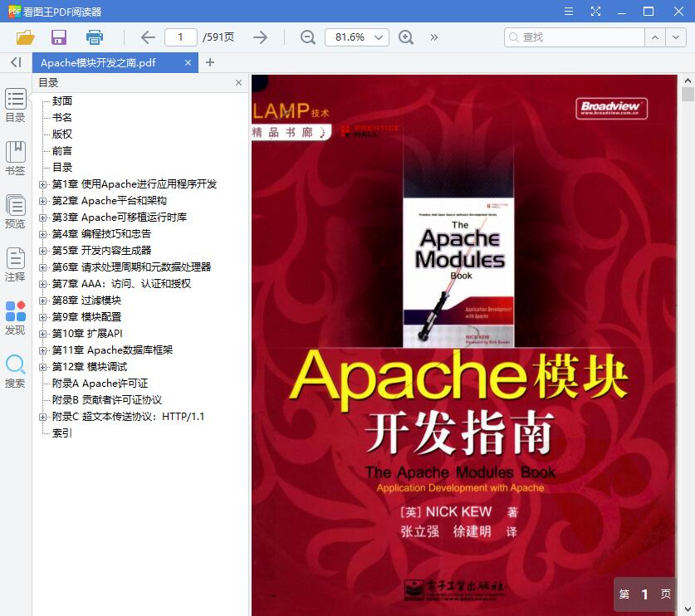
Task: Click the book cover page in the viewer
Action: (464, 345)
